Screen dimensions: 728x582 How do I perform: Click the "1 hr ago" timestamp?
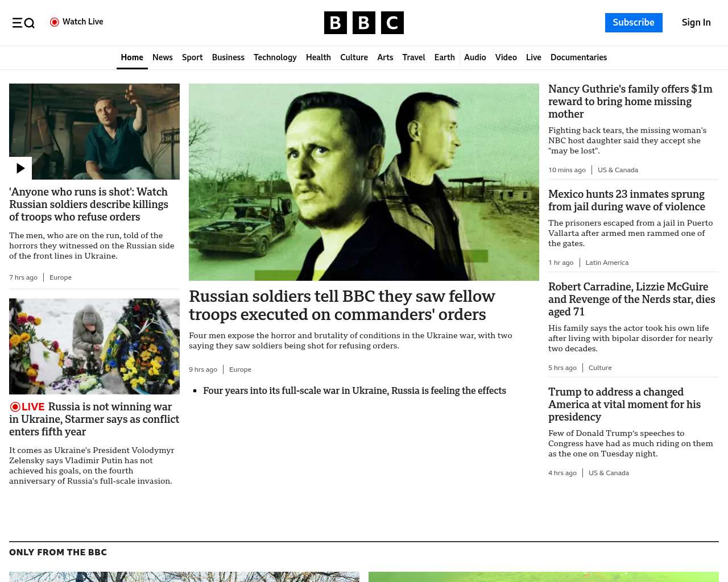pyautogui.click(x=561, y=263)
